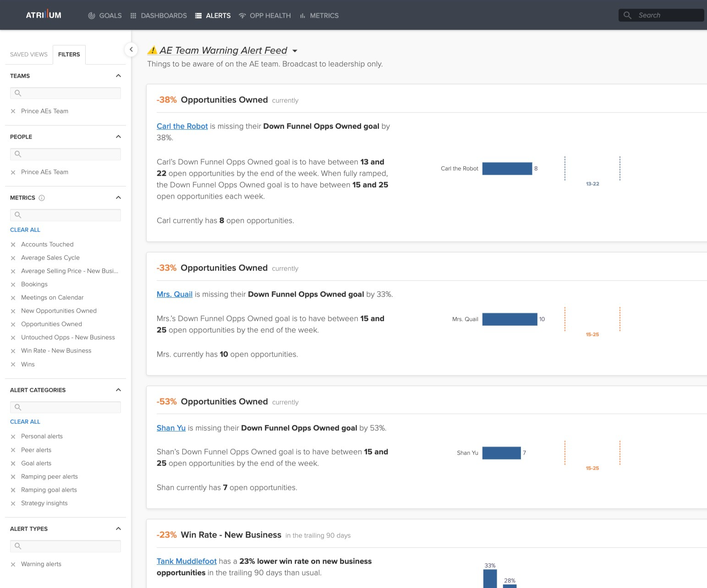This screenshot has width=707, height=588.
Task: Click the Goals target icon
Action: pyautogui.click(x=92, y=16)
